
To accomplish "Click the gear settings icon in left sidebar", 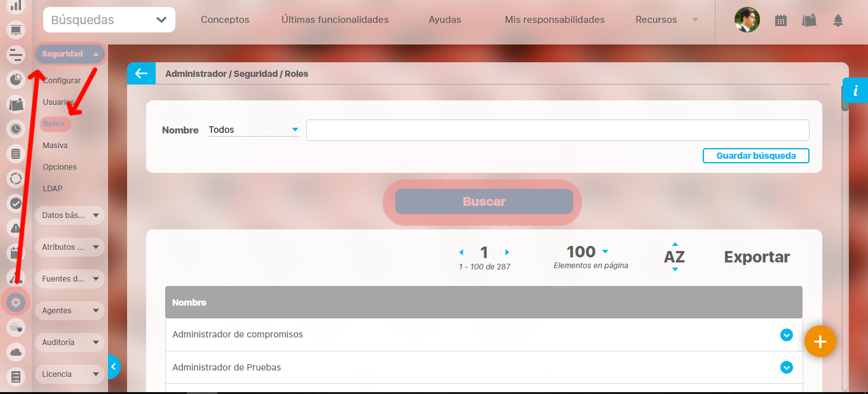I will point(16,302).
